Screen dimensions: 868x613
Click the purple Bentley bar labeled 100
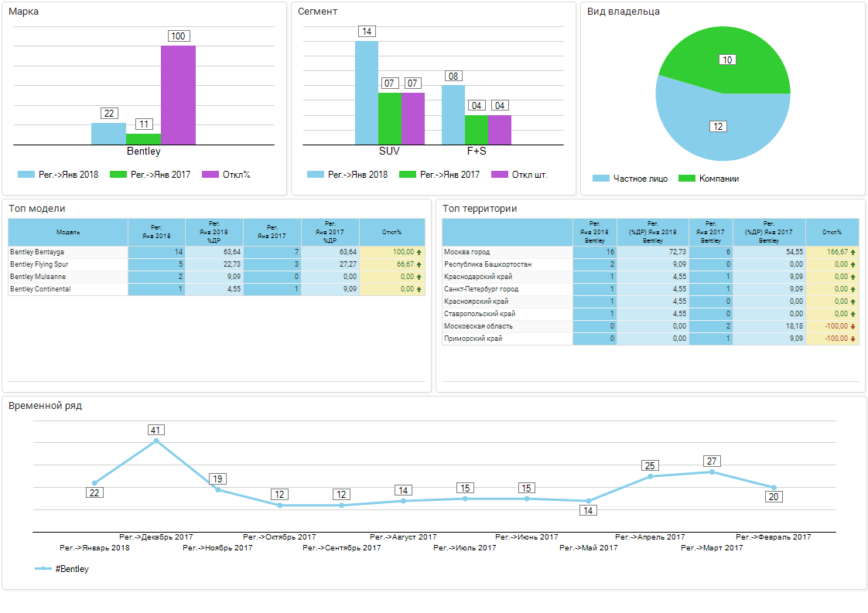[x=178, y=95]
